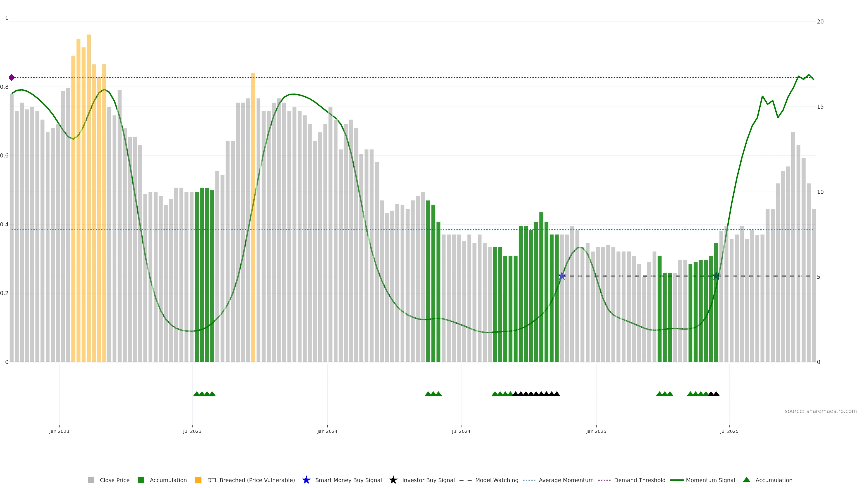
Task: Click the green Accumulation square color swatch
Action: point(141,480)
